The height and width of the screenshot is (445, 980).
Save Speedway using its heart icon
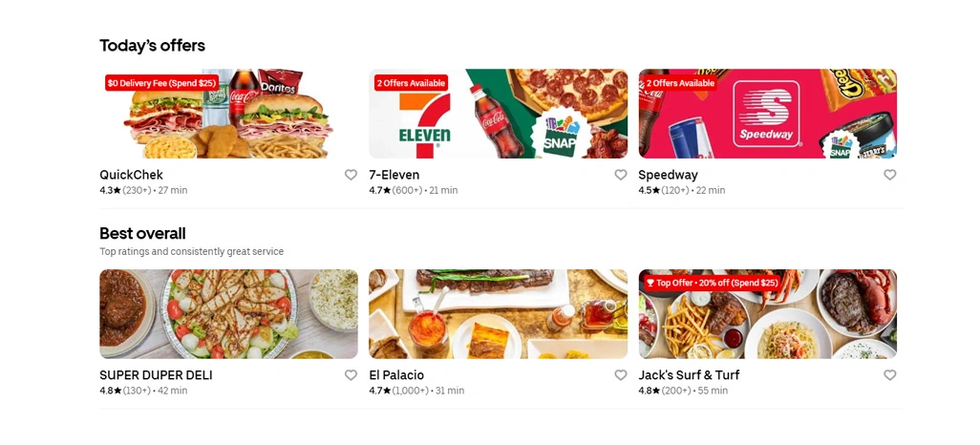[890, 175]
